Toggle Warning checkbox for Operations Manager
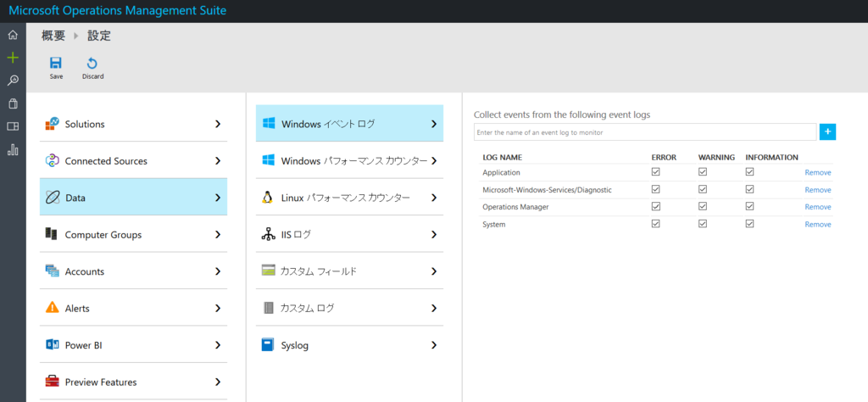 pyautogui.click(x=703, y=207)
